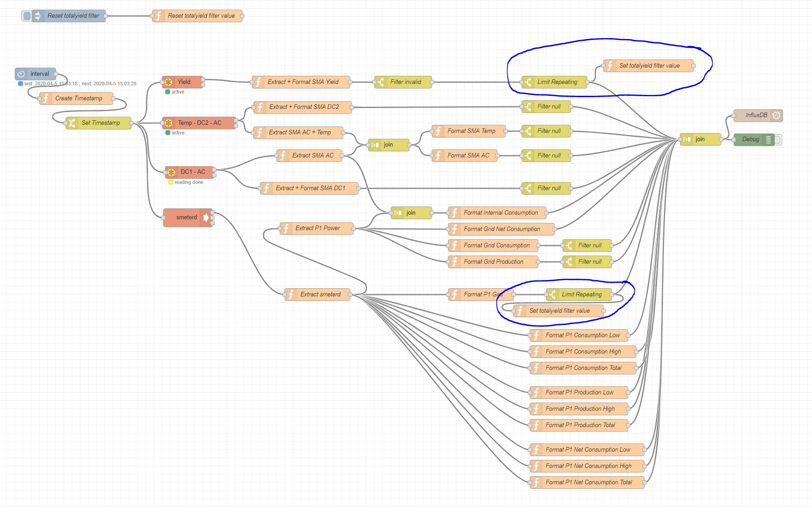Select the upper Set totalyield filter value node
This screenshot has width=812, height=507.
point(649,66)
